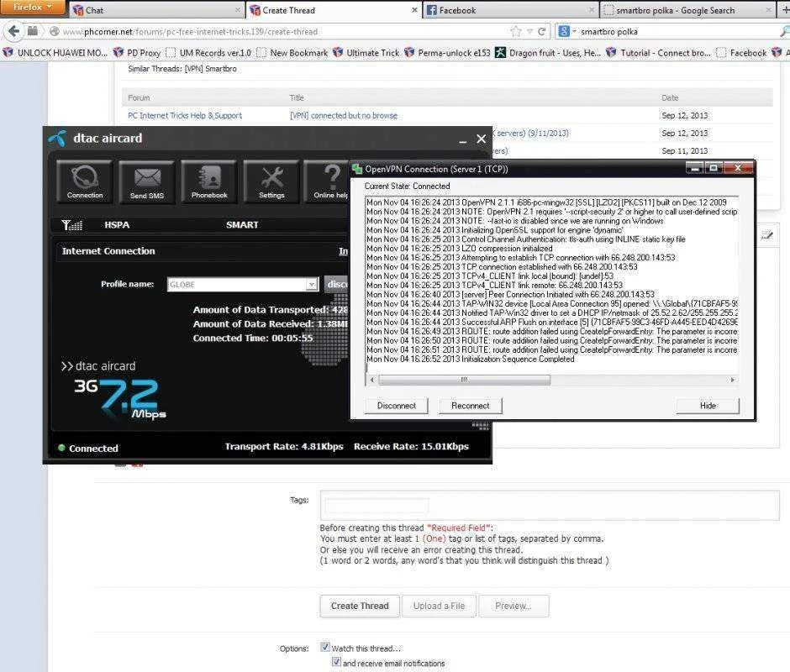Click disconnect button in dtac aircard
This screenshot has width=790, height=672.
pos(336,284)
